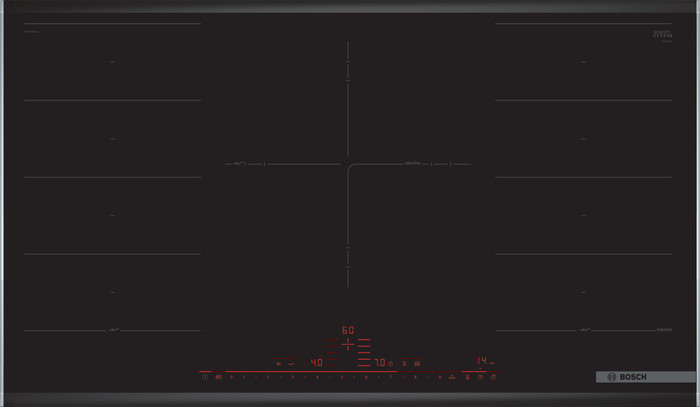Set power level 8 on the scale
700x407 pixels.
(x=415, y=377)
